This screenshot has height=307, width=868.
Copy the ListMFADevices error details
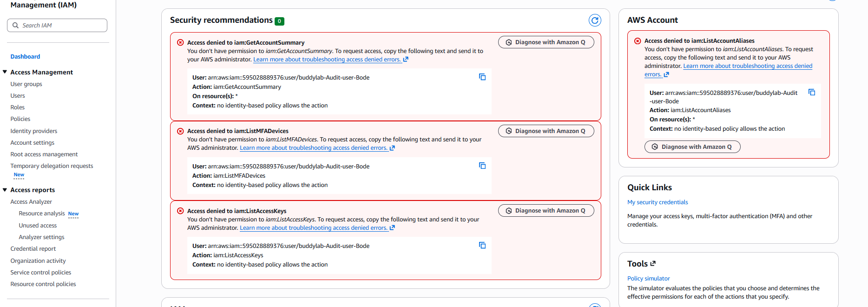(x=482, y=166)
